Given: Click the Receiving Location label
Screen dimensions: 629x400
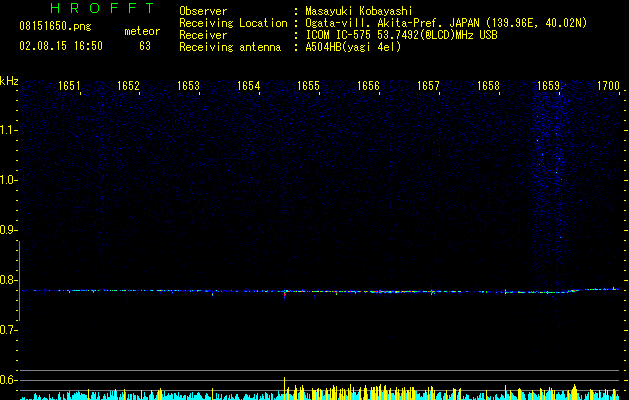Looking at the screenshot, I should pos(233,23).
